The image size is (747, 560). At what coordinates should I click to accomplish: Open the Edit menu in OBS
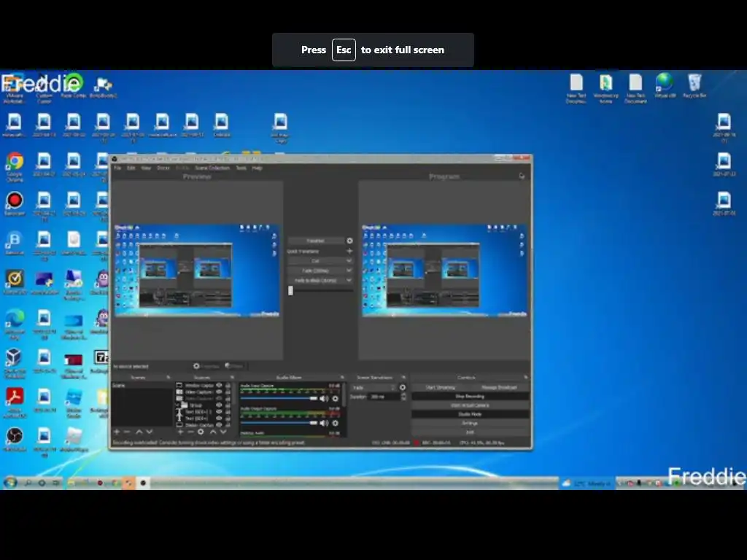point(131,168)
